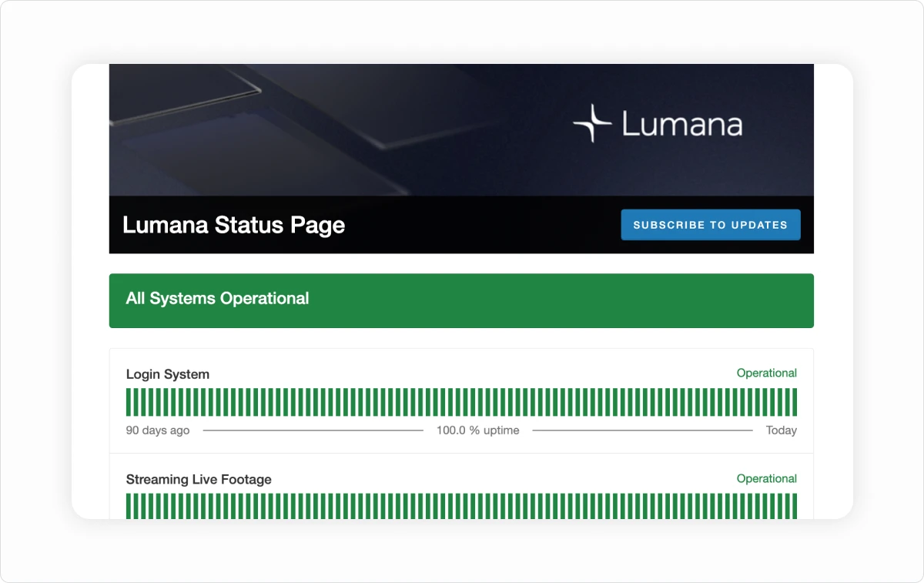Click the All Systems Operational banner

[x=461, y=300]
